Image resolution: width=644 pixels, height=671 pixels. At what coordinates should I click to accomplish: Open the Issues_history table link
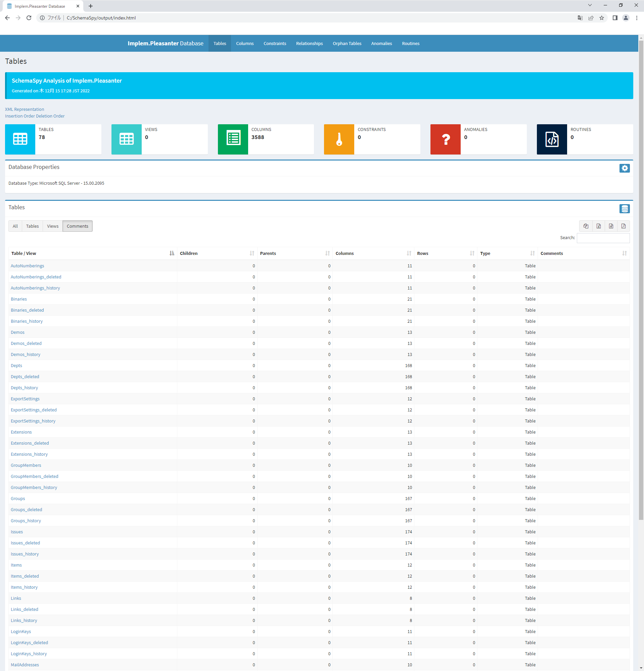pyautogui.click(x=25, y=554)
